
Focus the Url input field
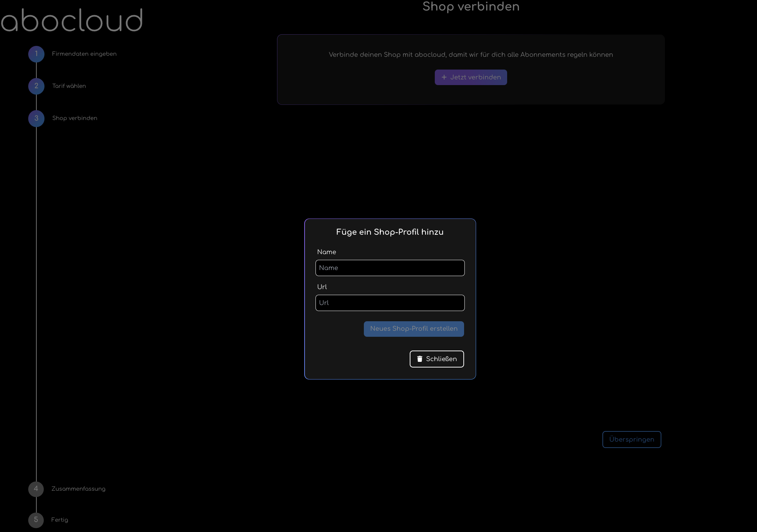coord(390,303)
